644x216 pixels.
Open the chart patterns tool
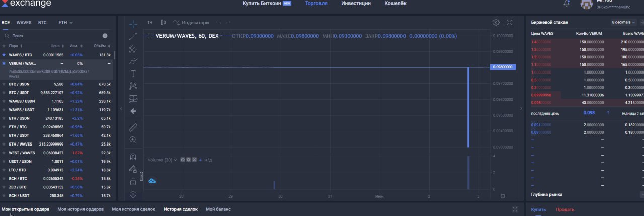click(133, 86)
